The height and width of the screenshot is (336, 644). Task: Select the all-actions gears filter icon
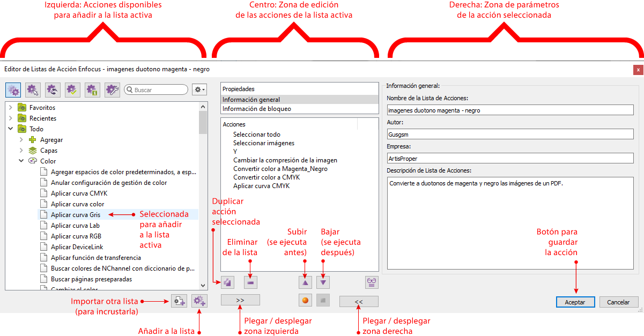(x=13, y=90)
